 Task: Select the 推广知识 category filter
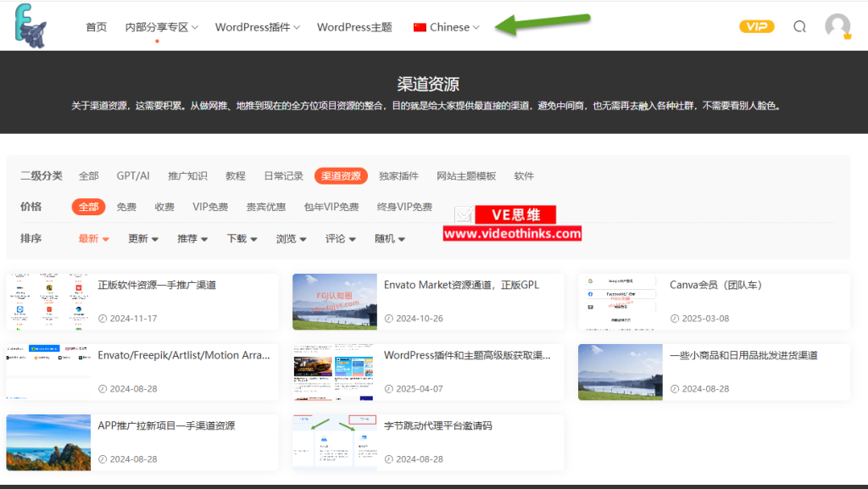[x=187, y=176]
